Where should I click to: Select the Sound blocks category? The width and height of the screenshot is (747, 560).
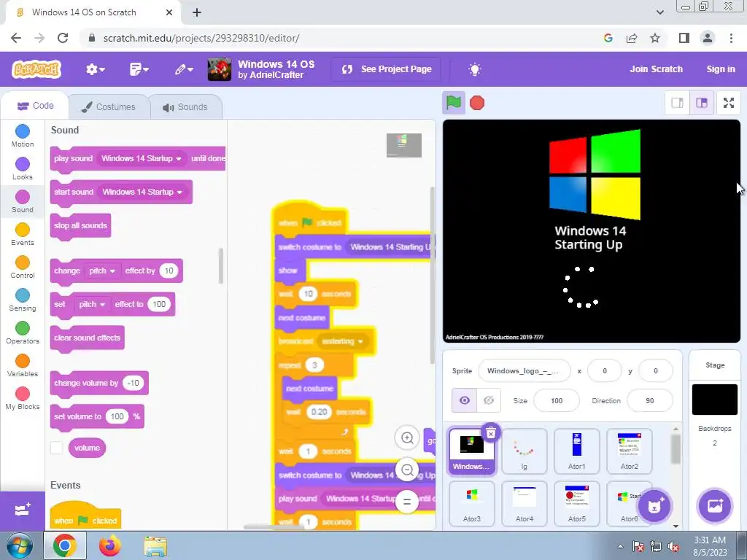click(x=23, y=201)
